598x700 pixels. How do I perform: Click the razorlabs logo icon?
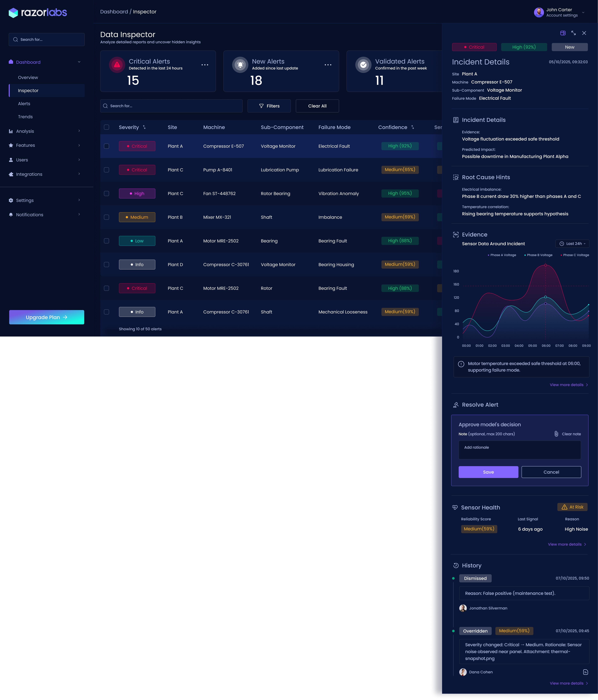pyautogui.click(x=13, y=12)
